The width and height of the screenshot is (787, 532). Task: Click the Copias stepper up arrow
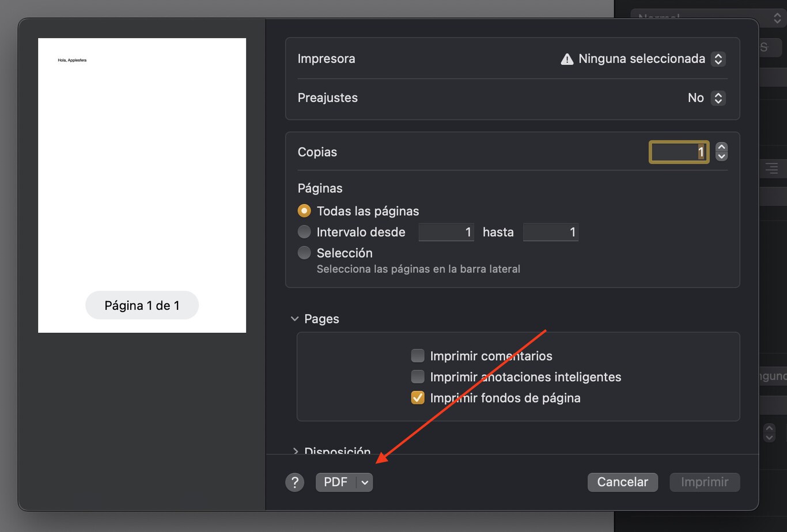click(x=721, y=147)
